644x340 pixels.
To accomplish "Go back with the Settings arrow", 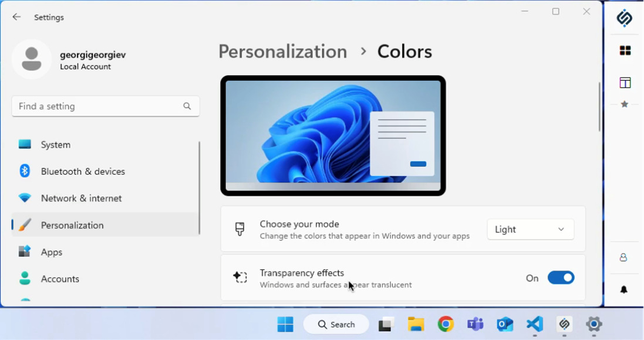I will point(16,17).
